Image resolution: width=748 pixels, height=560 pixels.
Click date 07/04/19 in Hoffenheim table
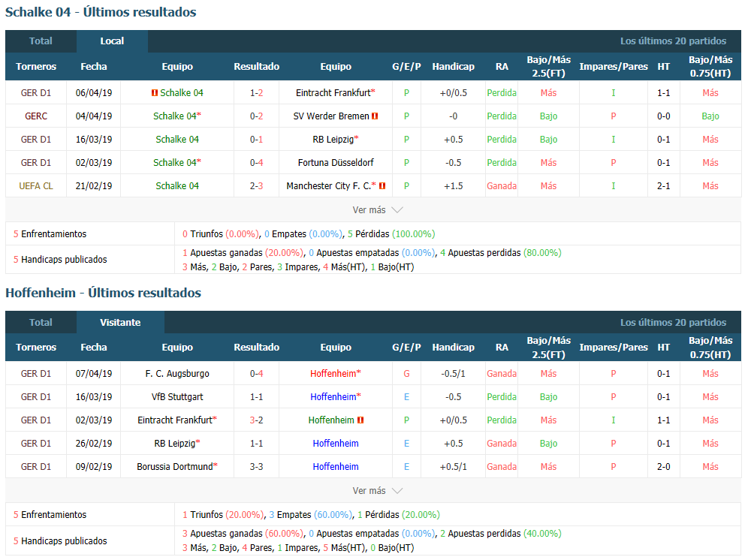point(94,374)
